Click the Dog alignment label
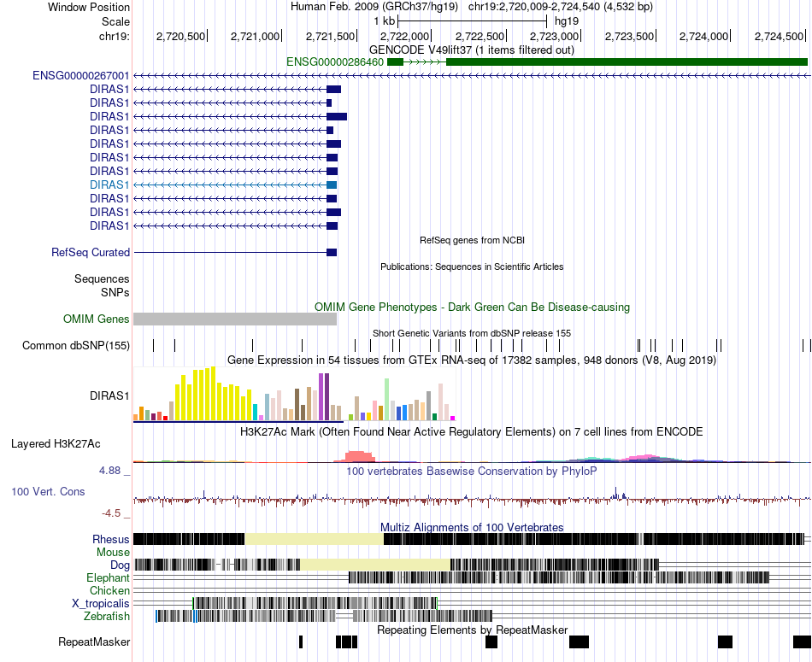812x662 pixels. coord(120,565)
